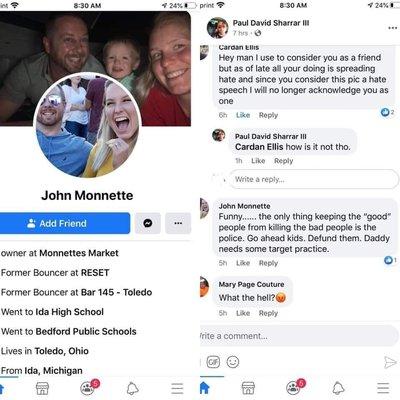Open hamburger menu in right bottom bar

[383, 388]
